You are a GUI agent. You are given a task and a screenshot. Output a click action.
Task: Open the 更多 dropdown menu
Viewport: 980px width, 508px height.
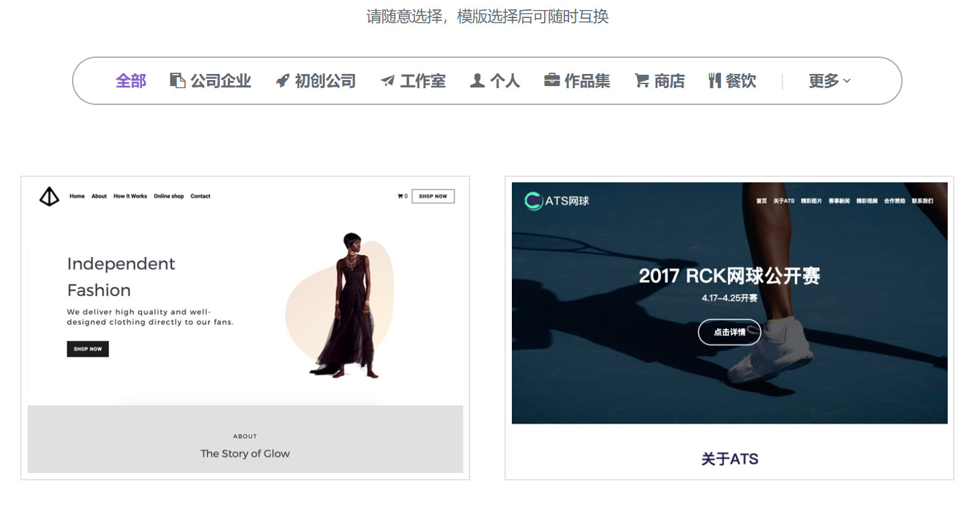pos(829,80)
